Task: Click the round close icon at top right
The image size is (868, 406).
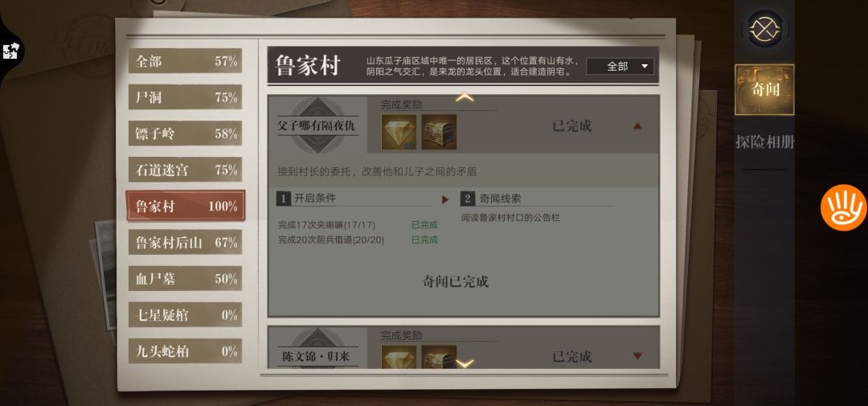Action: 764,29
